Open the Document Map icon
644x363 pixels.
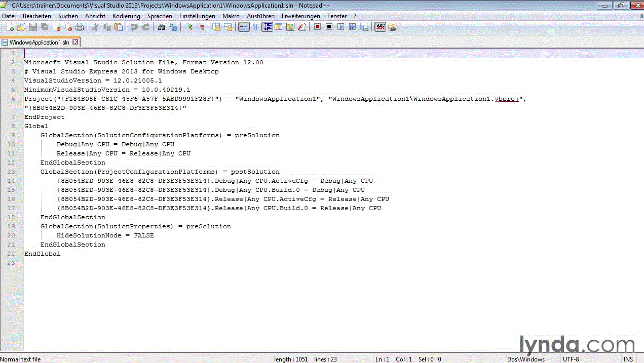coord(290,27)
